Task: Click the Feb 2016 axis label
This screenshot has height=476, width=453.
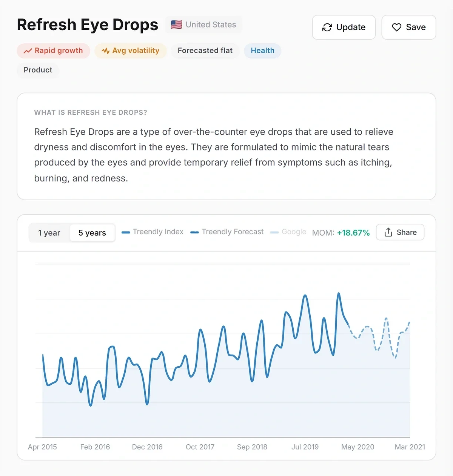Action: click(95, 447)
